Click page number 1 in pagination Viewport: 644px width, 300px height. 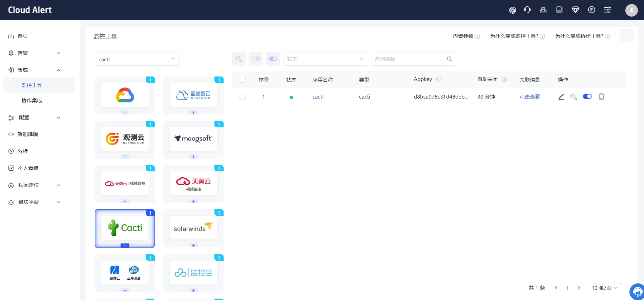[x=567, y=288]
